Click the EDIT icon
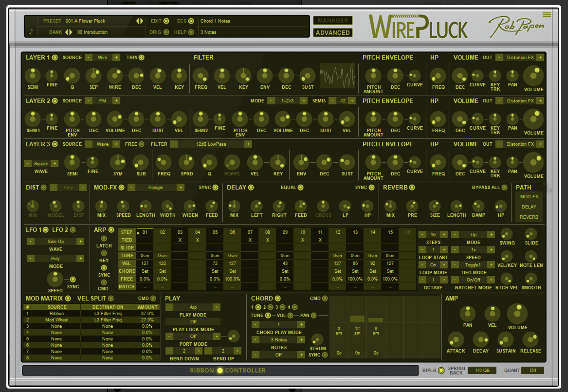This screenshot has height=392, width=568. tap(166, 21)
